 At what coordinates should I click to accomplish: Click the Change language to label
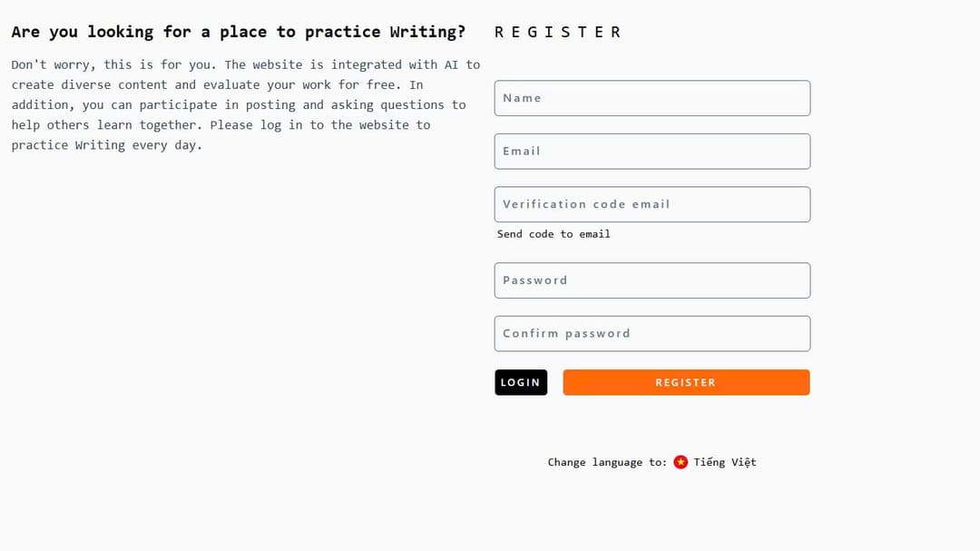(x=606, y=462)
